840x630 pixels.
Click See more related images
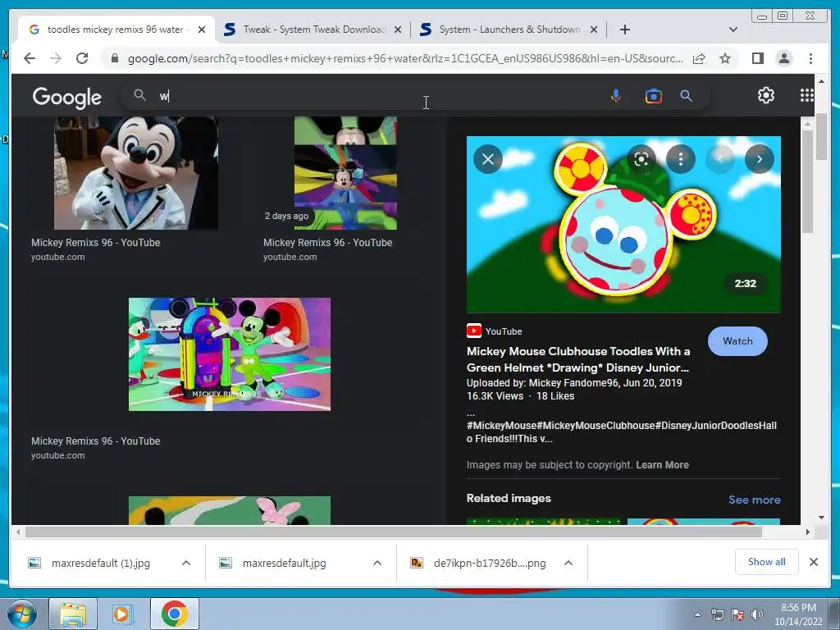755,500
